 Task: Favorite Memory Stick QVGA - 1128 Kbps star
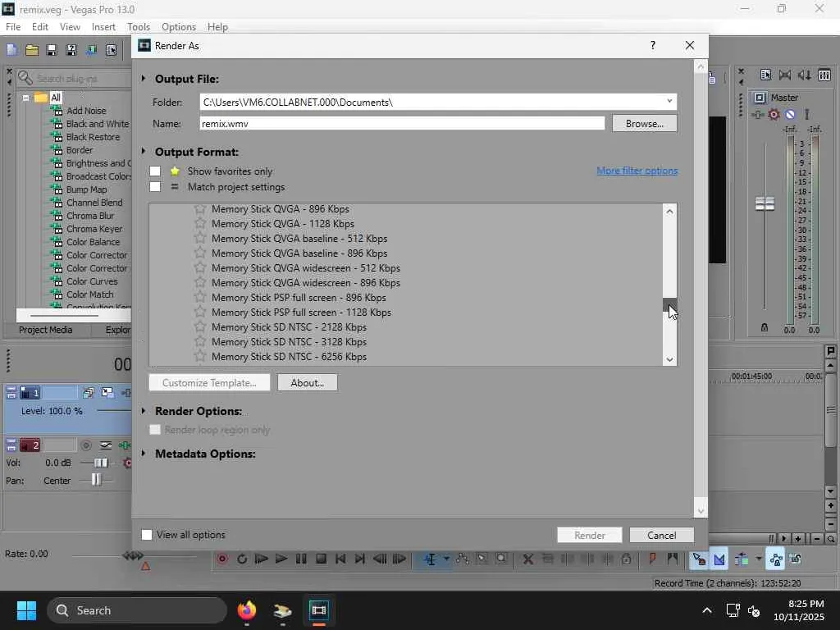(200, 223)
